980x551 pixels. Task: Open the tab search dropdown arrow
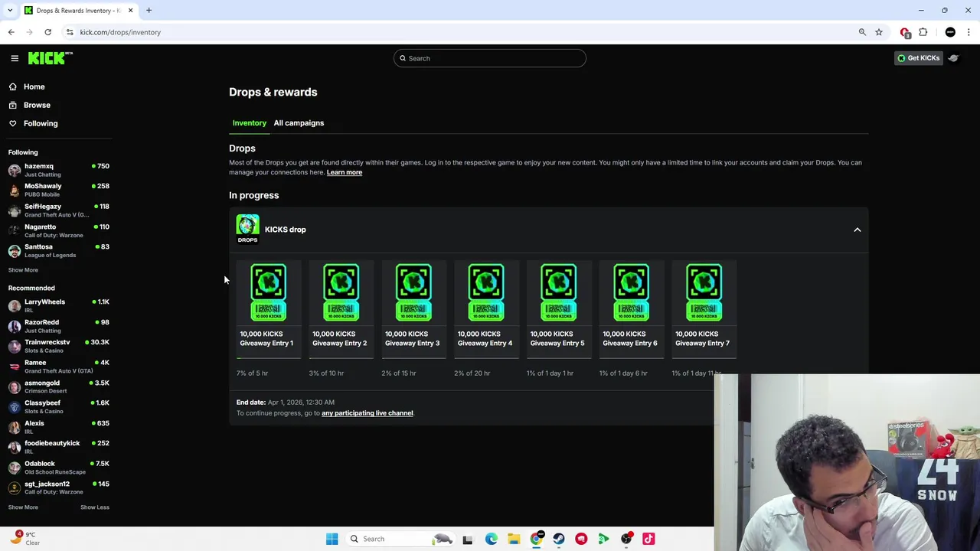click(11, 10)
